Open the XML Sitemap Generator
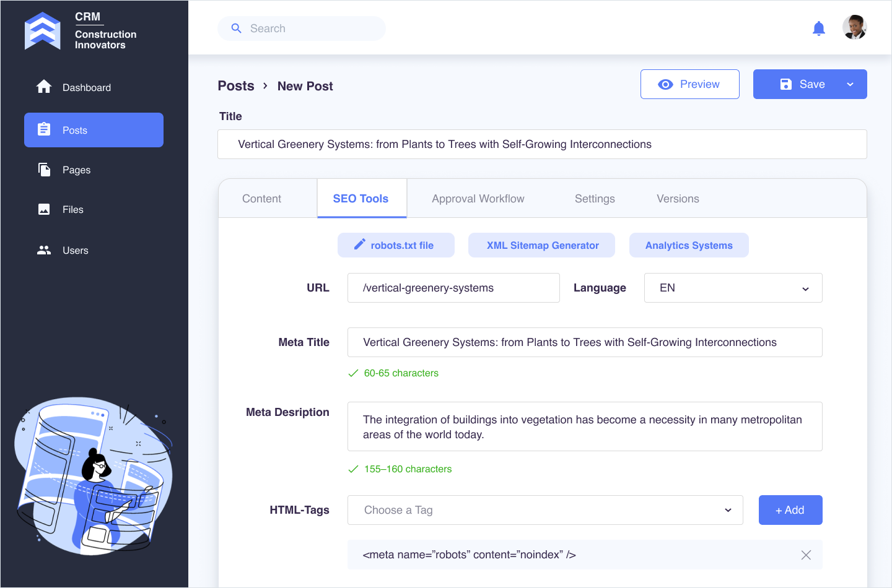Viewport: 892px width, 588px height. tap(542, 246)
